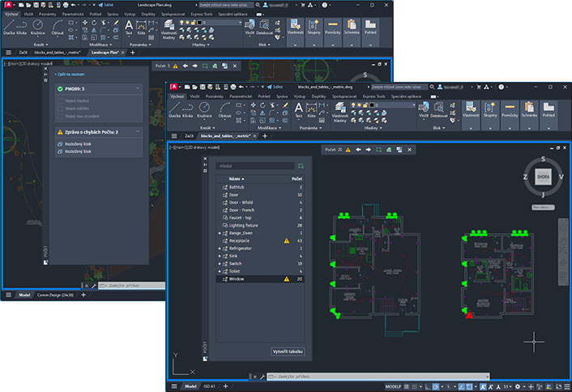Add new drawing tab in front window
572x392 pixels.
[265, 136]
